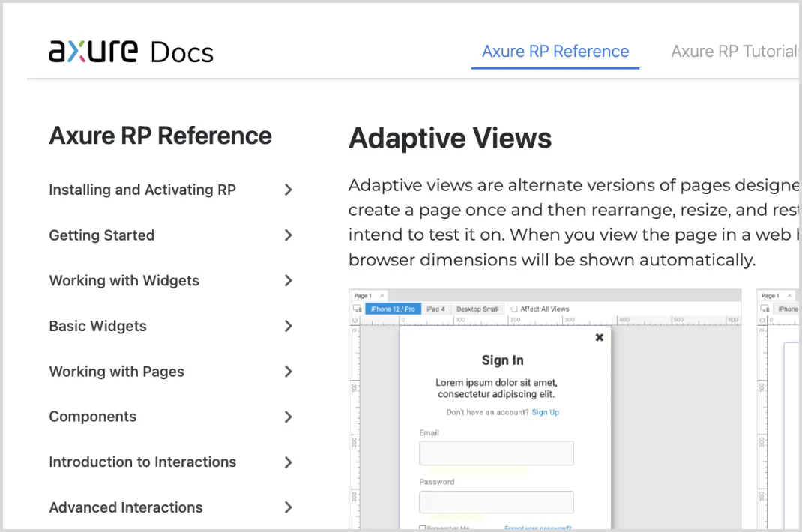Screen dimensions: 802x532
Task: Open Working with Widgets section
Action: (124, 281)
